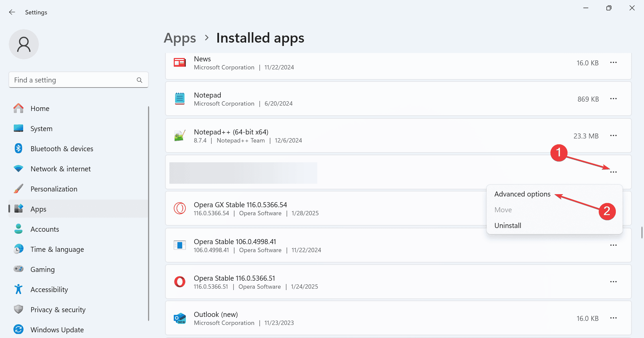Click the Network wifi icon

[18, 169]
